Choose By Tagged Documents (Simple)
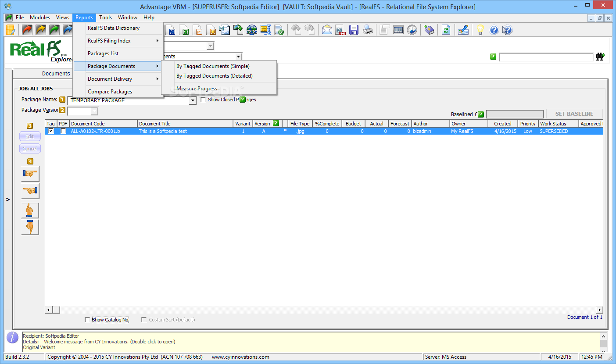 click(213, 66)
